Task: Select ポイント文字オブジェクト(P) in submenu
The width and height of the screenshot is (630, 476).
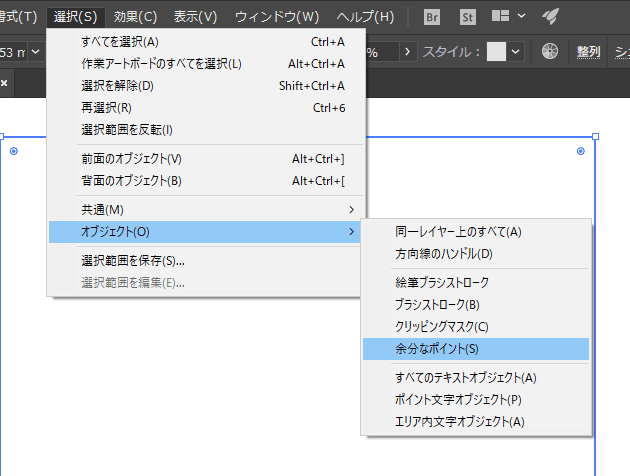Action: tap(476, 400)
